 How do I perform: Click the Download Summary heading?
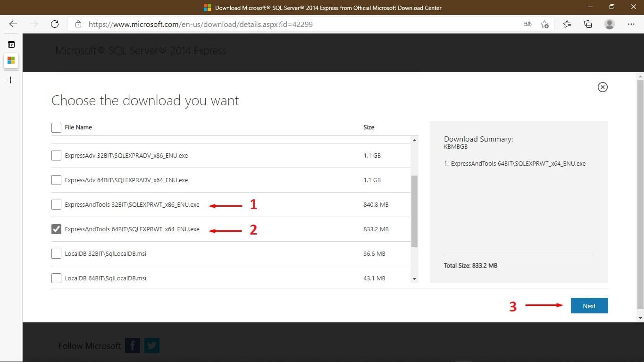pyautogui.click(x=478, y=139)
